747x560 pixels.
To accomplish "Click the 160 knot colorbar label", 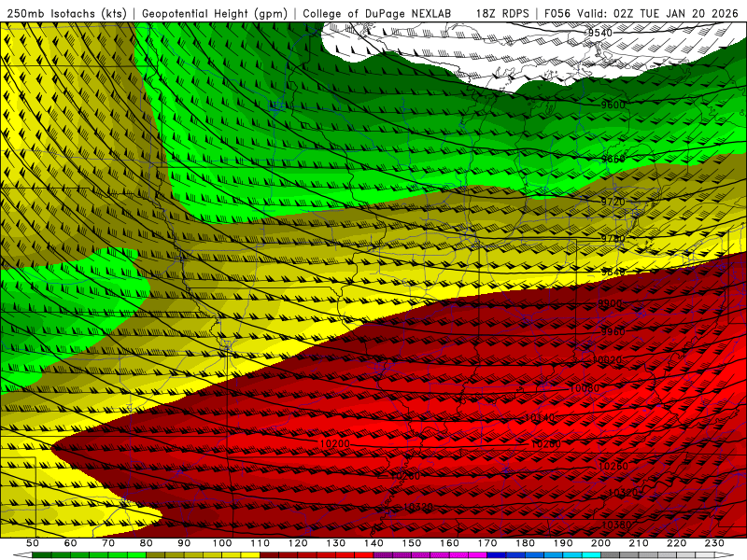I will coord(449,543).
